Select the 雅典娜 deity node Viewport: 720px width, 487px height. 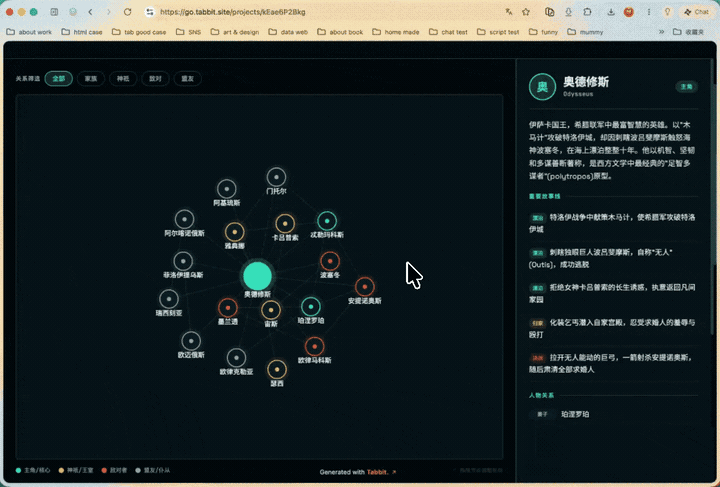(x=235, y=232)
